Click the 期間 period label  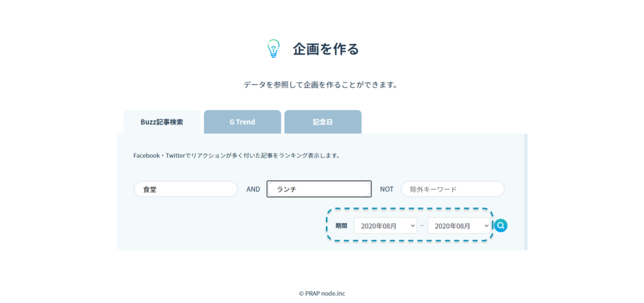pos(341,226)
